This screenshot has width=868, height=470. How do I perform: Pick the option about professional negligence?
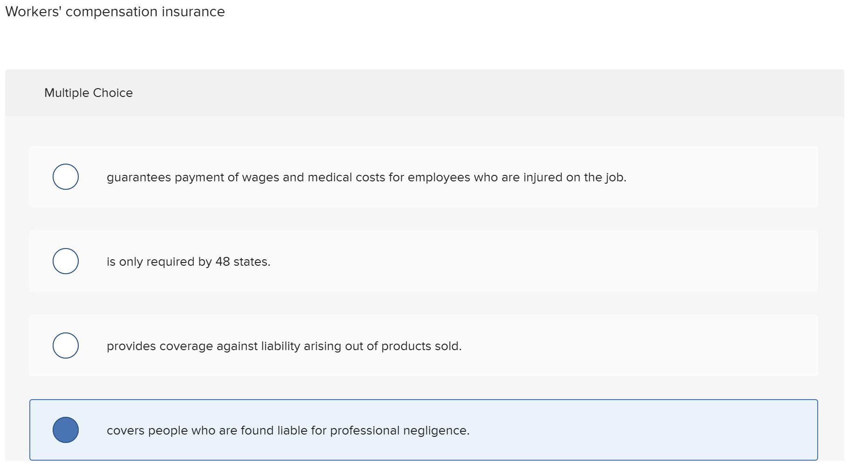(x=288, y=430)
